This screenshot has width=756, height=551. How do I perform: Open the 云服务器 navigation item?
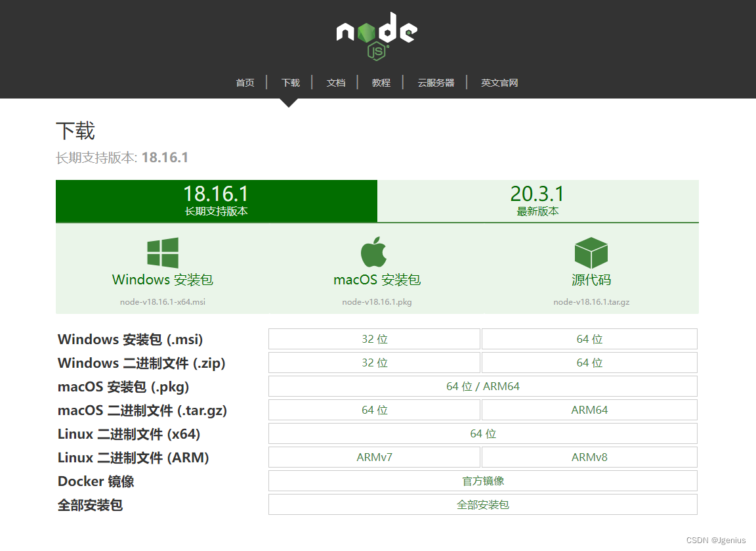(x=436, y=83)
